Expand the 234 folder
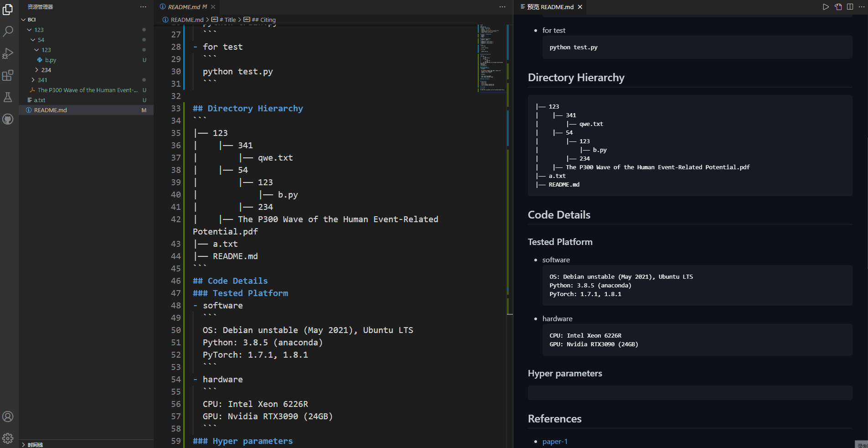868x448 pixels. pyautogui.click(x=37, y=70)
